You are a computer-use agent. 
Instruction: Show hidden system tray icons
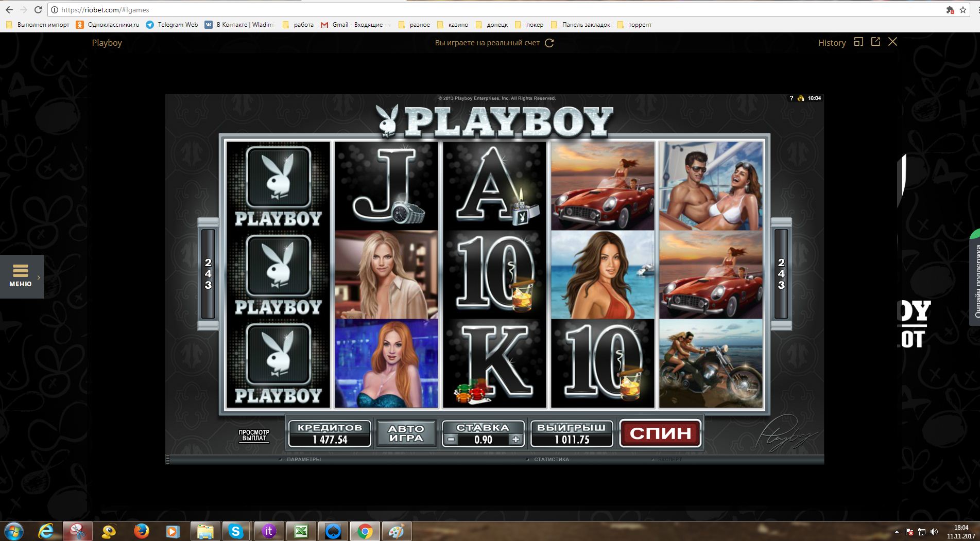(897, 532)
